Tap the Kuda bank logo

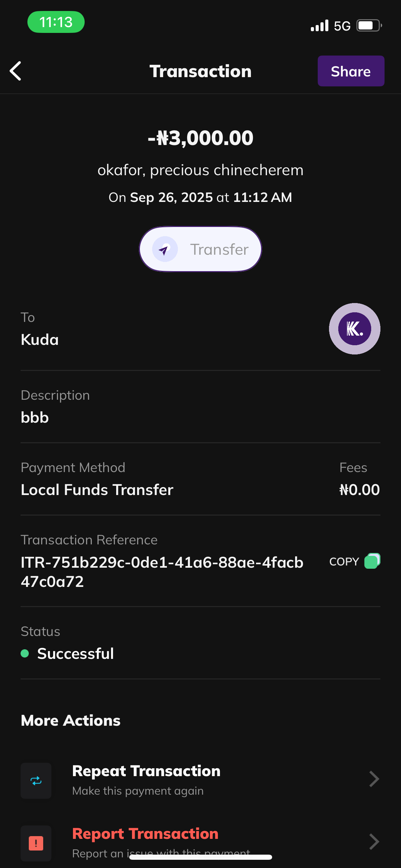tap(354, 329)
